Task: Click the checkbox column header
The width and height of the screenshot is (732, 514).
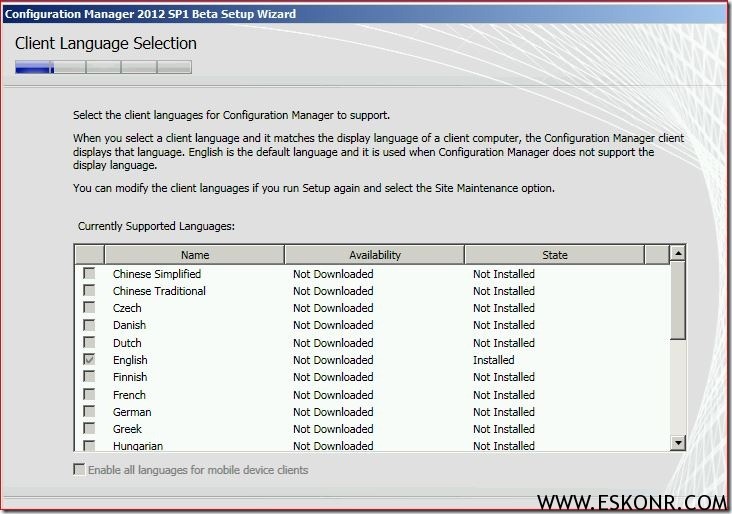Action: point(90,255)
